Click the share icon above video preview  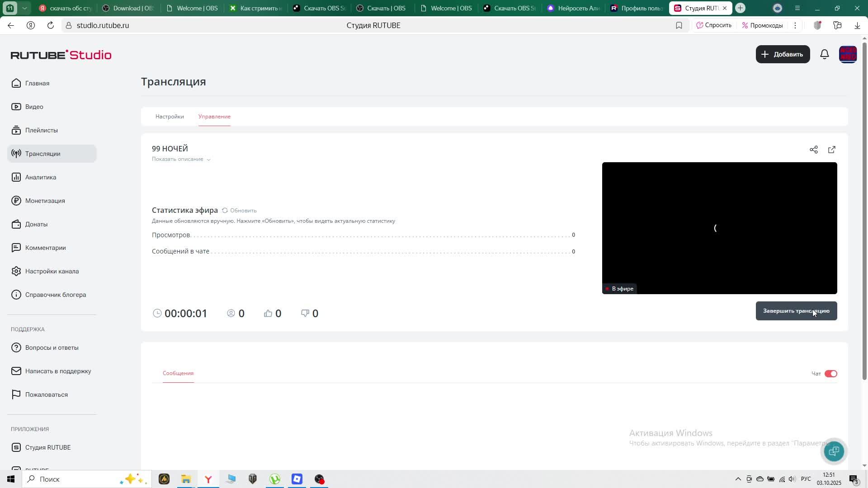(x=814, y=150)
